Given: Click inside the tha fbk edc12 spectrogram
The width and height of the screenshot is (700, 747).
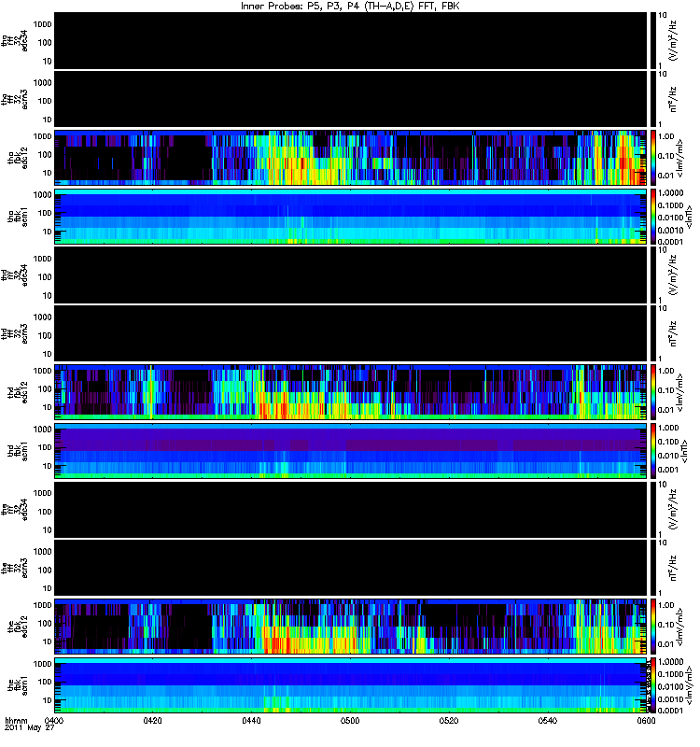Looking at the screenshot, I should click(351, 158).
